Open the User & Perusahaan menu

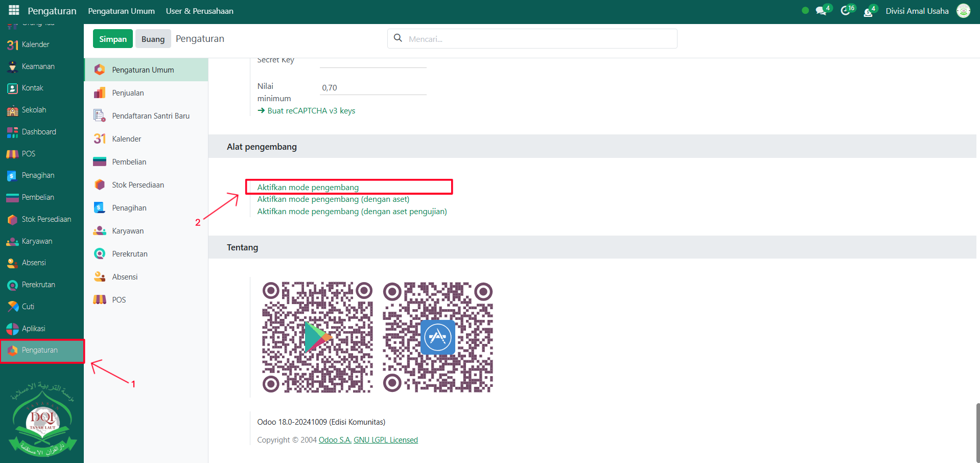tap(199, 11)
